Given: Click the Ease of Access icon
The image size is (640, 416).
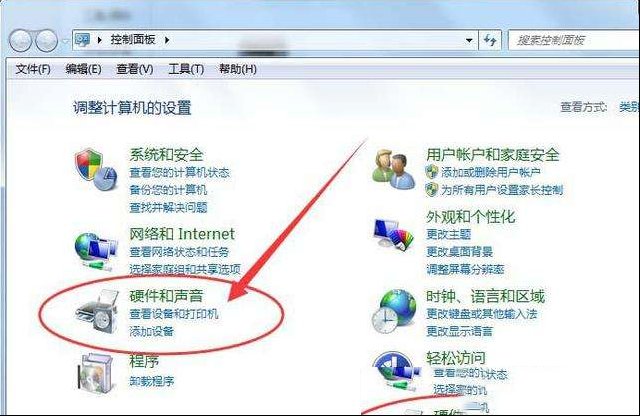Looking at the screenshot, I should (x=396, y=372).
